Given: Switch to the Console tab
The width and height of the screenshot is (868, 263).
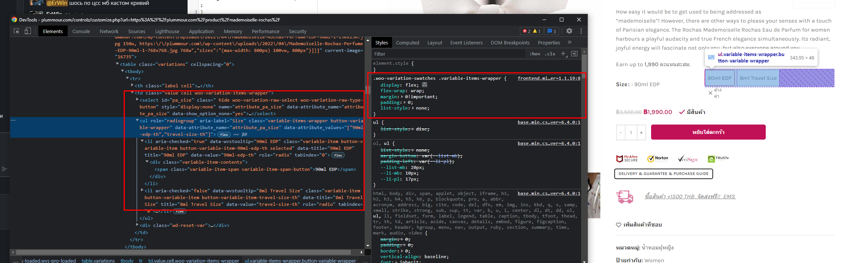Looking at the screenshot, I should click(x=81, y=31).
